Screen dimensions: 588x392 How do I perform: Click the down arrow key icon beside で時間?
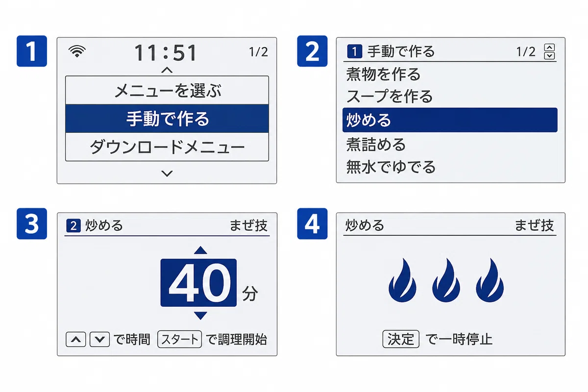coord(99,339)
